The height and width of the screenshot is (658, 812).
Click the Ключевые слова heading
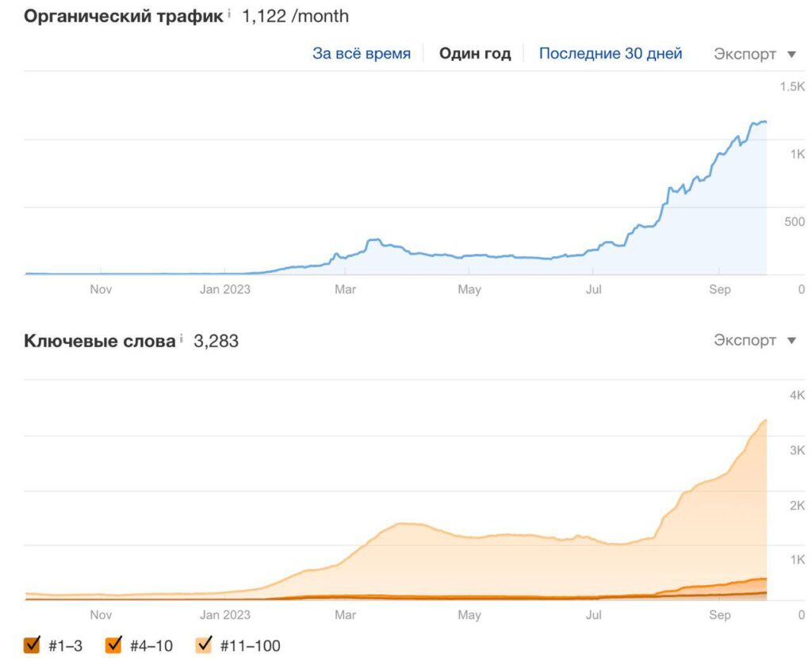[100, 341]
